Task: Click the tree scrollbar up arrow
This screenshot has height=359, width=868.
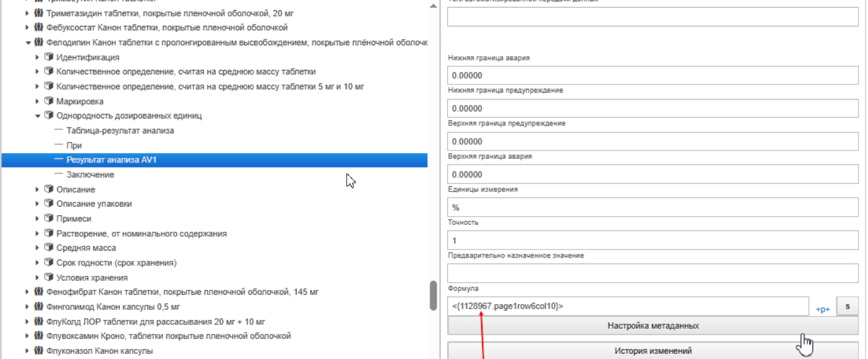Action: (x=433, y=5)
